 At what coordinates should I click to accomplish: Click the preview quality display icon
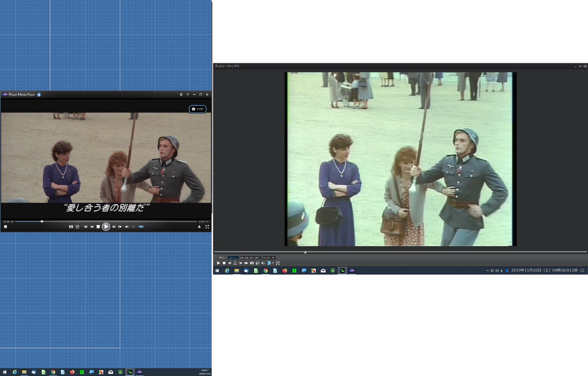(x=257, y=263)
